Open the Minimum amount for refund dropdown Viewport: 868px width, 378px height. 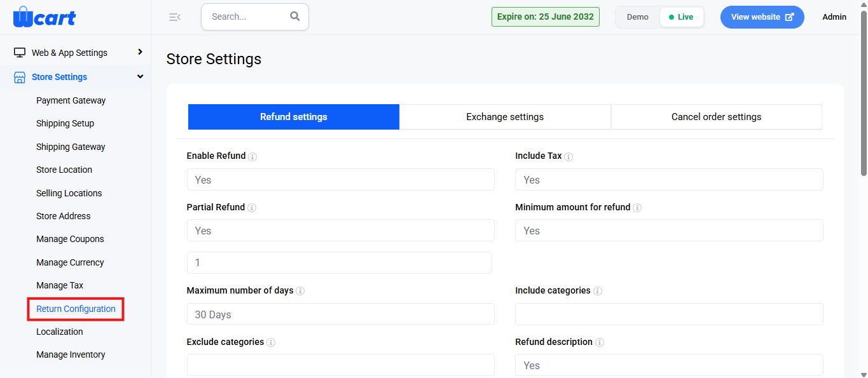tap(669, 231)
